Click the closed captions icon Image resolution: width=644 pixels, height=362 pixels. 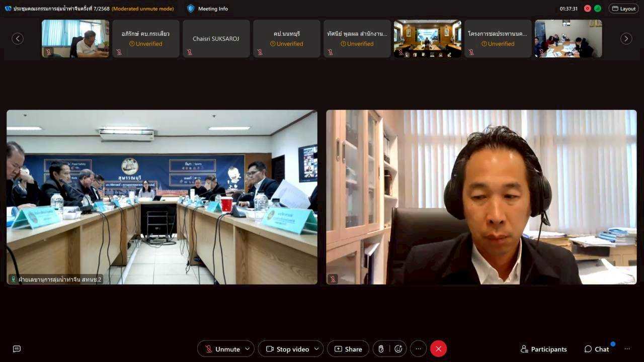pyautogui.click(x=17, y=349)
